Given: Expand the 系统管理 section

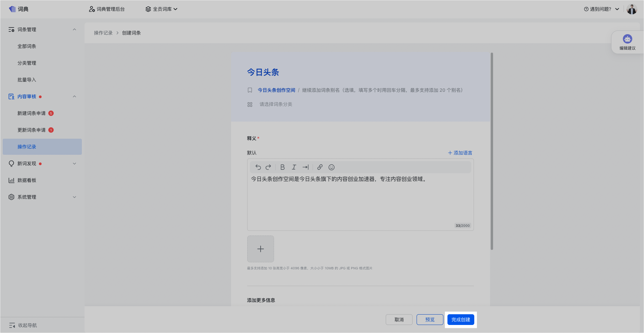Looking at the screenshot, I should pyautogui.click(x=74, y=197).
